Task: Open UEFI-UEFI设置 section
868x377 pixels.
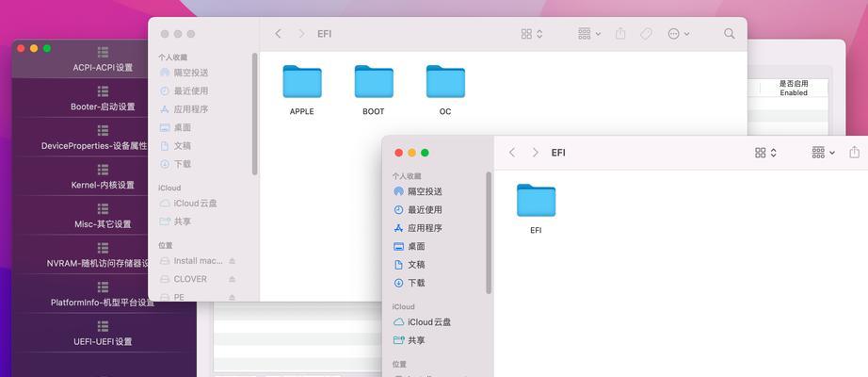Action: [103, 334]
